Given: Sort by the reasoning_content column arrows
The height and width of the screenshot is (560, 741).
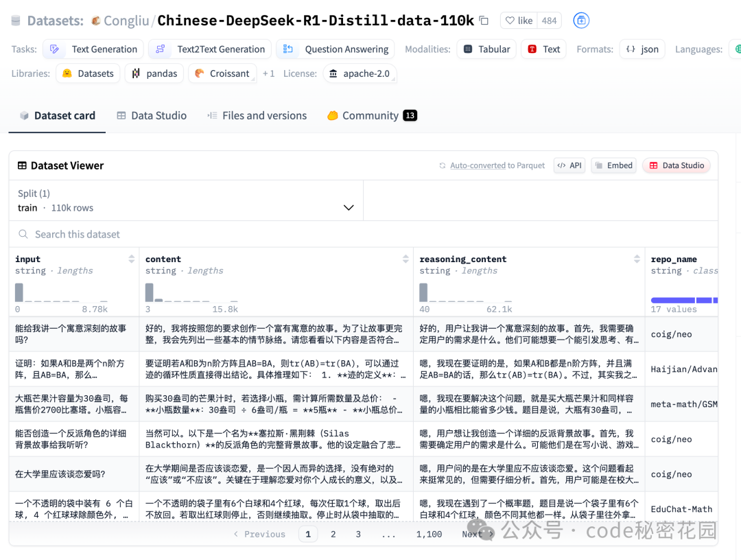Looking at the screenshot, I should pyautogui.click(x=637, y=259).
